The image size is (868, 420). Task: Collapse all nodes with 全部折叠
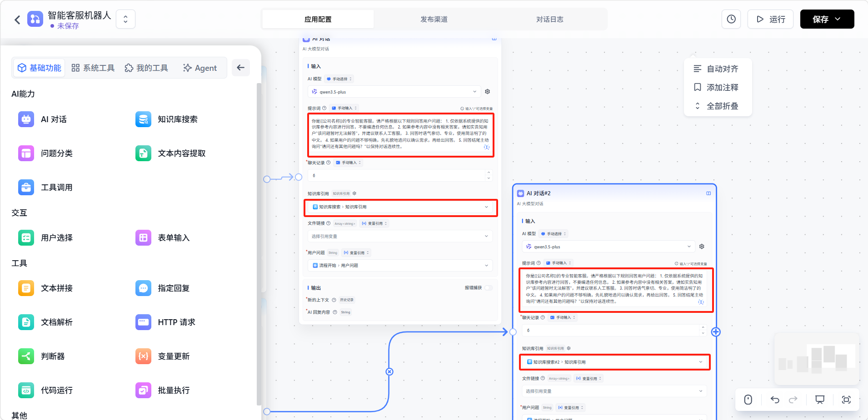tap(718, 106)
